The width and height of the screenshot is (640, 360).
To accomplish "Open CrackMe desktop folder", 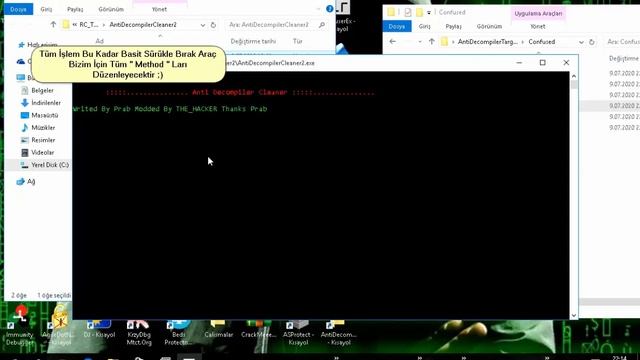I will (x=258, y=329).
